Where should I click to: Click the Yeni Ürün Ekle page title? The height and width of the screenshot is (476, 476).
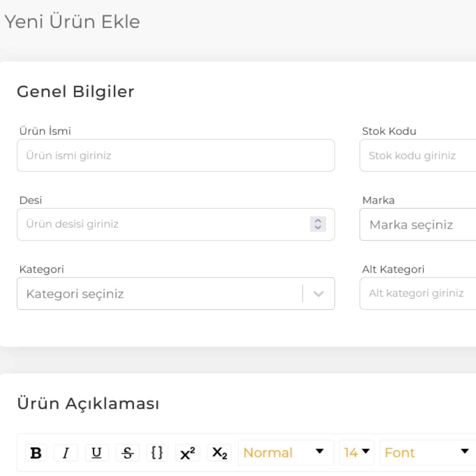point(72,22)
